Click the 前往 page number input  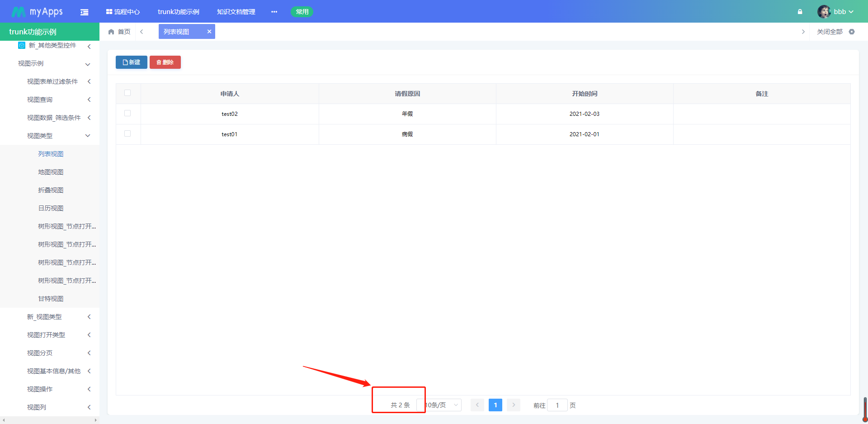click(x=557, y=405)
